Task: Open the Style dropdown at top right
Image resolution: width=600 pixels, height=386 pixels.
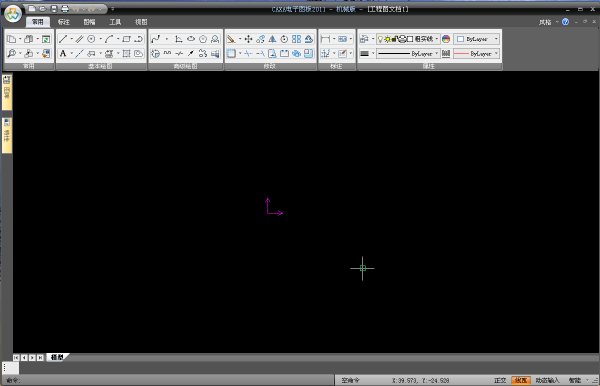Action: point(548,22)
